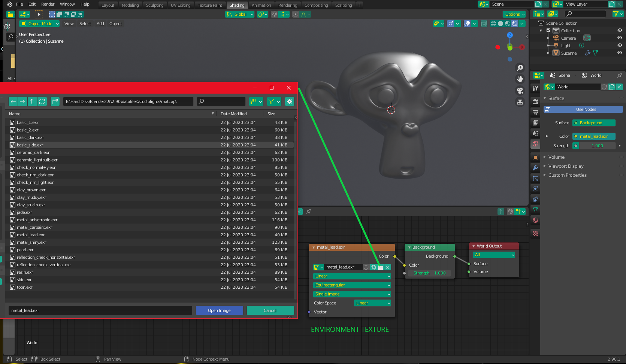Open Linear interpolation dropdown on texture node

point(352,276)
